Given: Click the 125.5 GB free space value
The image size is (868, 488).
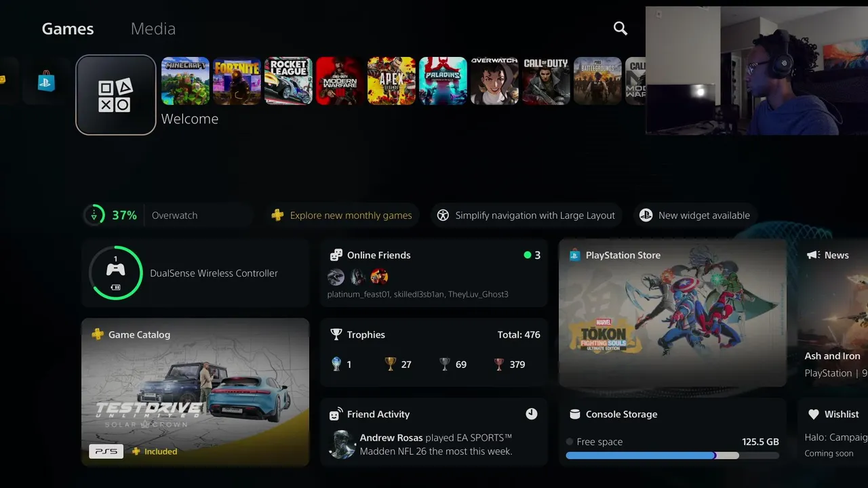Looking at the screenshot, I should [760, 442].
